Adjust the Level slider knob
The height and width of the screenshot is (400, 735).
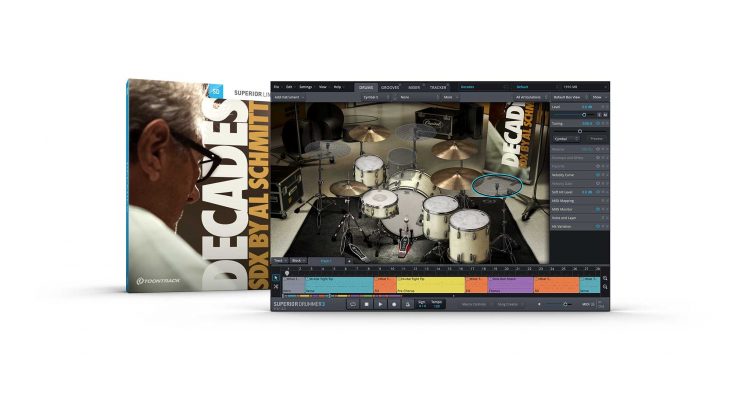tap(583, 115)
